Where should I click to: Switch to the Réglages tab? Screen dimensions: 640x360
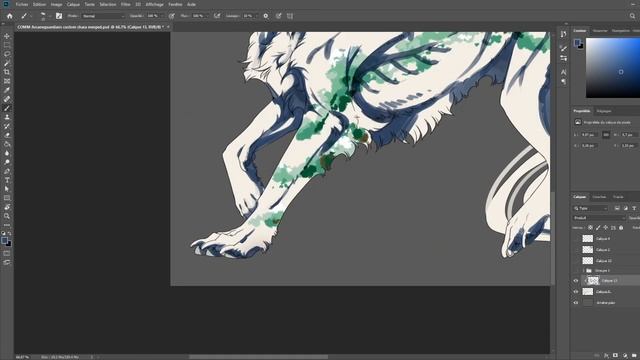[604, 111]
